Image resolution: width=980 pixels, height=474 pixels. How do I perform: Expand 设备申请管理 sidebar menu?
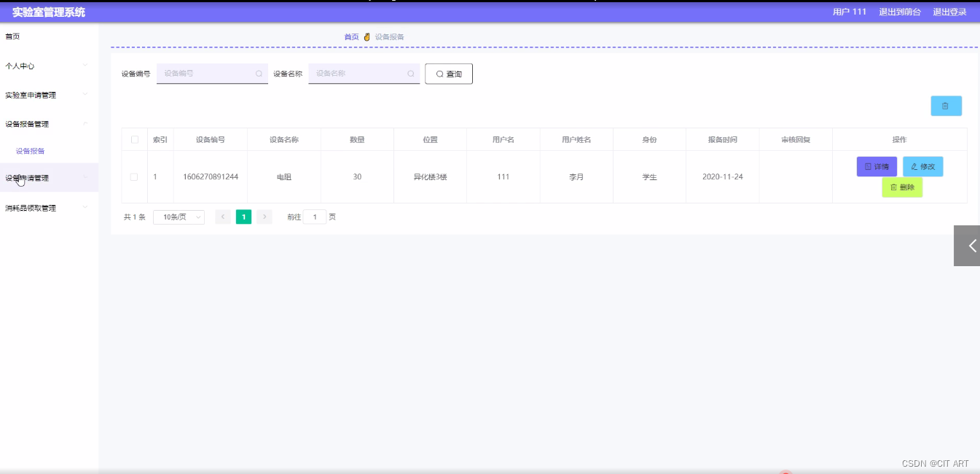pyautogui.click(x=49, y=177)
